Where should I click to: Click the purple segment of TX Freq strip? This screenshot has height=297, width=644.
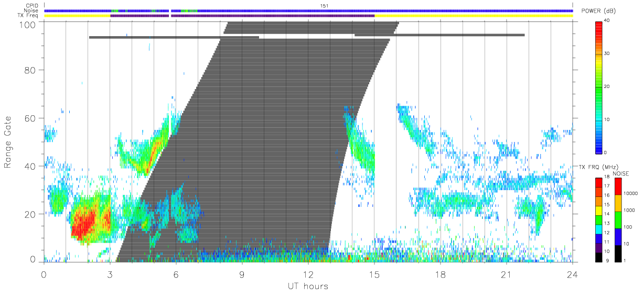pyautogui.click(x=242, y=16)
